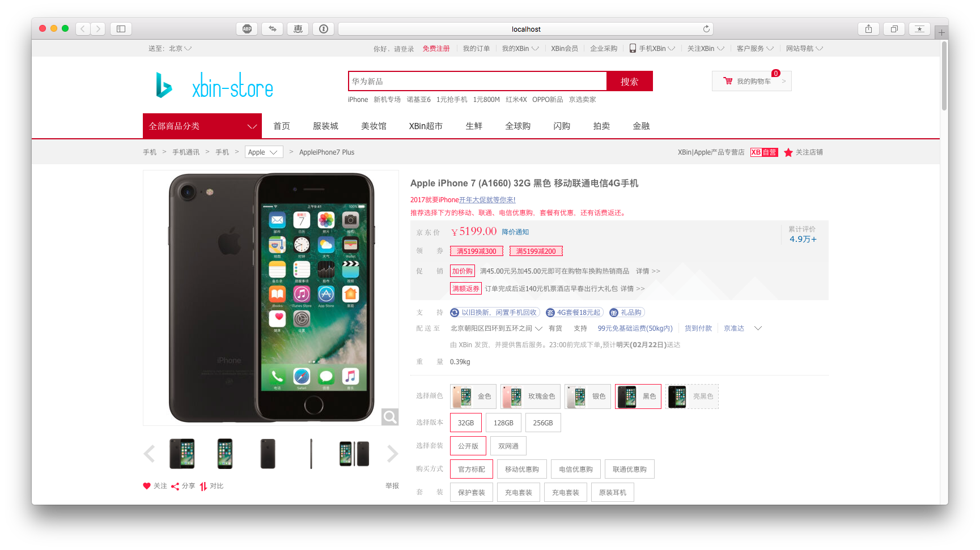Viewport: 980px width, 550px height.
Task: Click 举报 report link
Action: pyautogui.click(x=392, y=486)
